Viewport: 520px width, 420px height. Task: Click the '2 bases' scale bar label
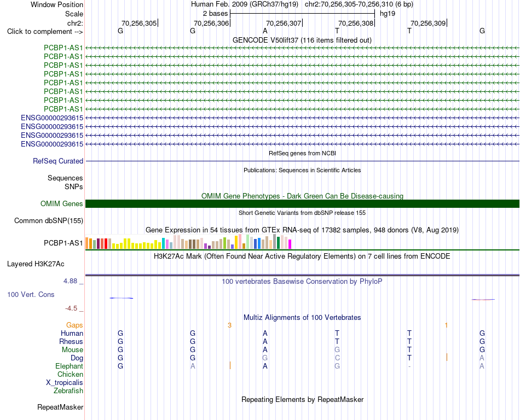coord(215,14)
